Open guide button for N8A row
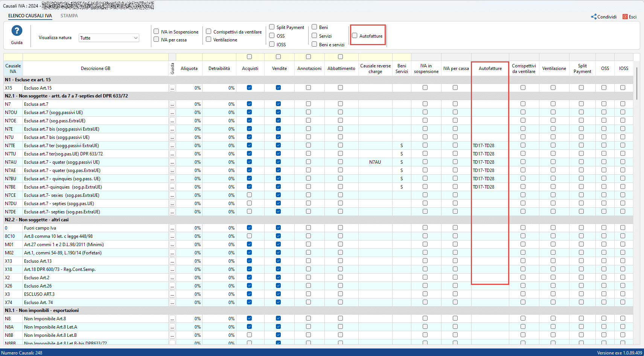644x356 pixels. pos(172,327)
